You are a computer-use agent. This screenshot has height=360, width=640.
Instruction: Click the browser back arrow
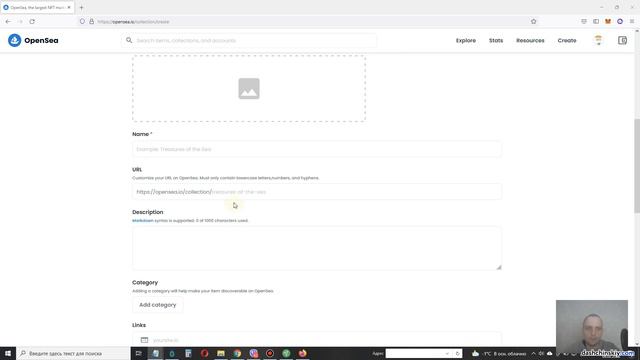(8, 22)
